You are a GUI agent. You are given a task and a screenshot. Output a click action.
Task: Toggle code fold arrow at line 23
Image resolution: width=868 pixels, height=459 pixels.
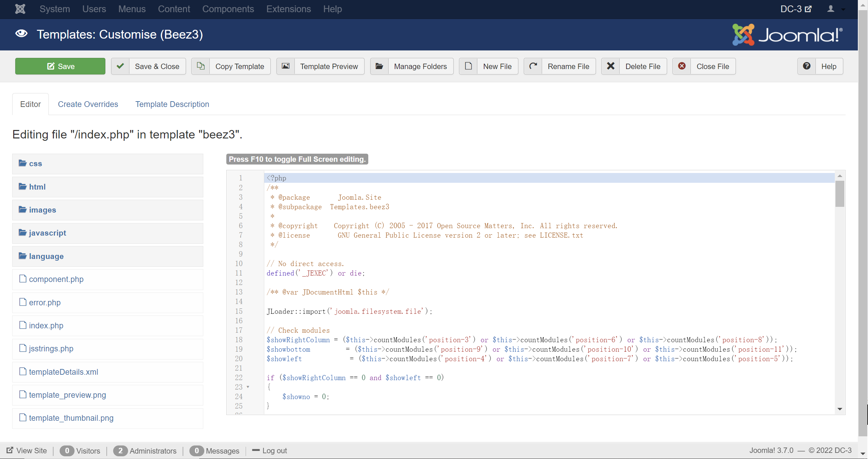[248, 387]
